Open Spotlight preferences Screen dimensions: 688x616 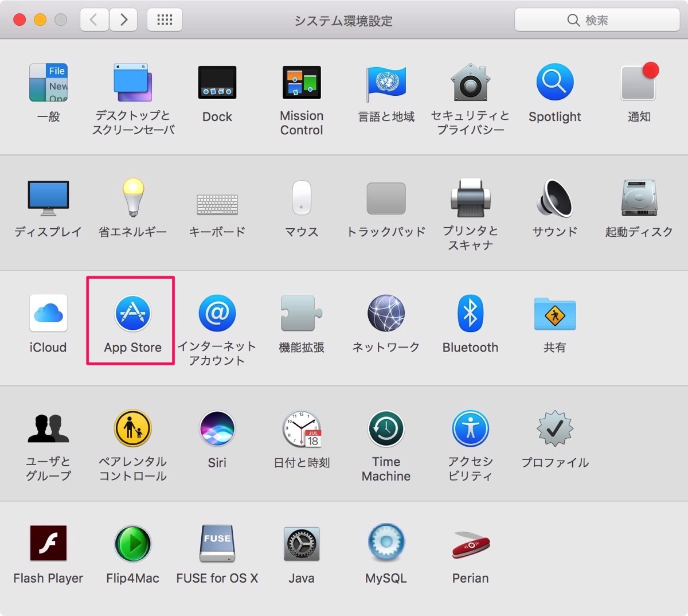(554, 83)
